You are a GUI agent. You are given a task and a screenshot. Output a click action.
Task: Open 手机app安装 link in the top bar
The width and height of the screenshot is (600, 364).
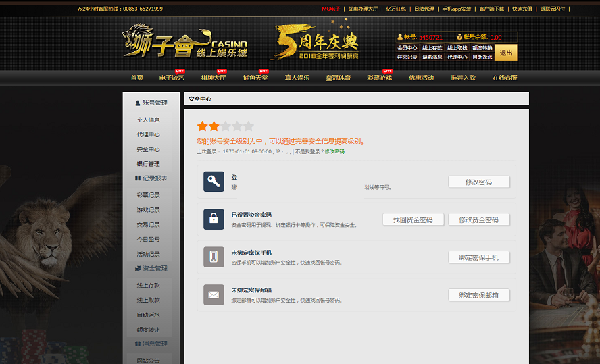tap(456, 9)
